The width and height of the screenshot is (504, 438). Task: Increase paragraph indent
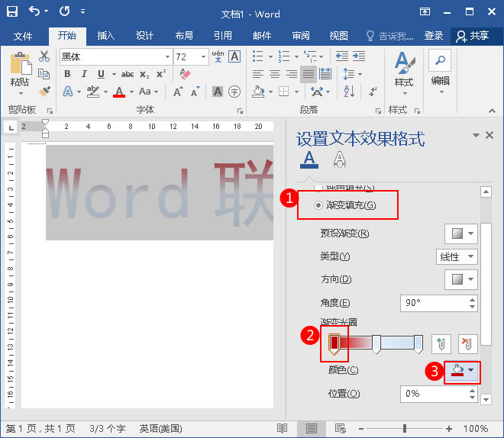tap(359, 56)
